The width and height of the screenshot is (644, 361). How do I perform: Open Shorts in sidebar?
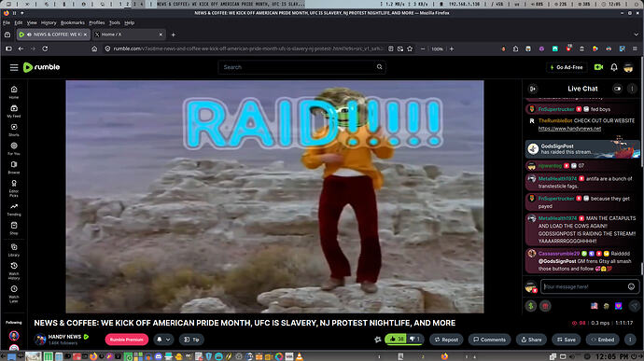[x=14, y=130]
